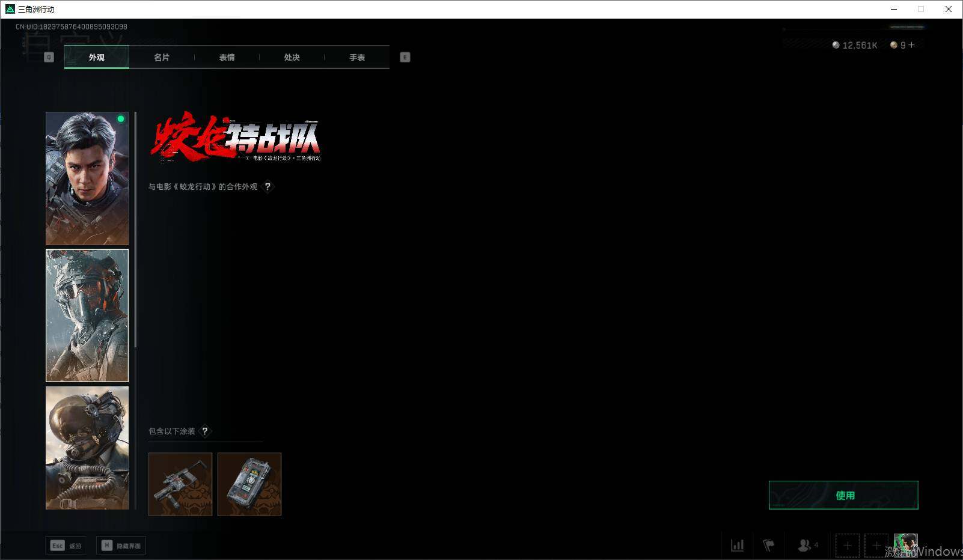This screenshot has width=963, height=560.
Task: Open the flag icon in bottom bar
Action: tap(769, 546)
